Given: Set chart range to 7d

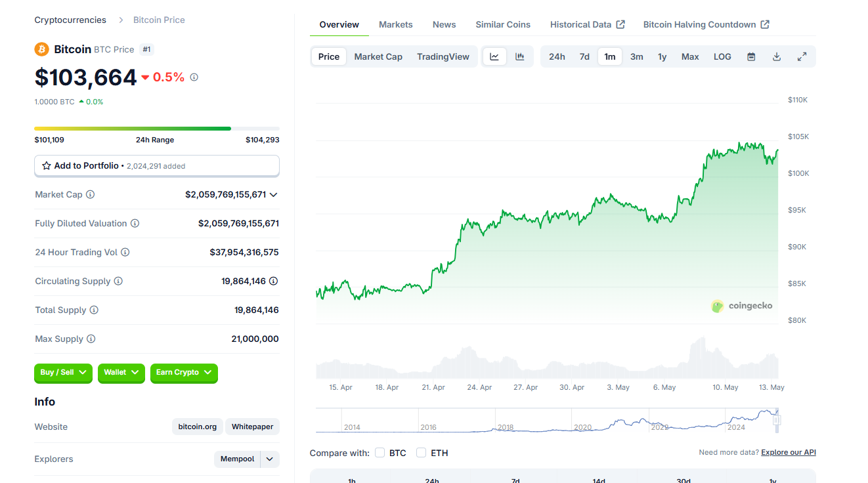Looking at the screenshot, I should (584, 57).
